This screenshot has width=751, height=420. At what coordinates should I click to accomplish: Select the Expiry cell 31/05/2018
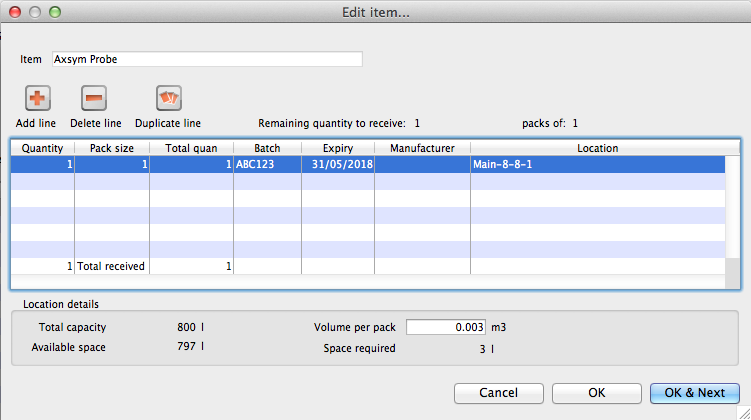(338, 165)
